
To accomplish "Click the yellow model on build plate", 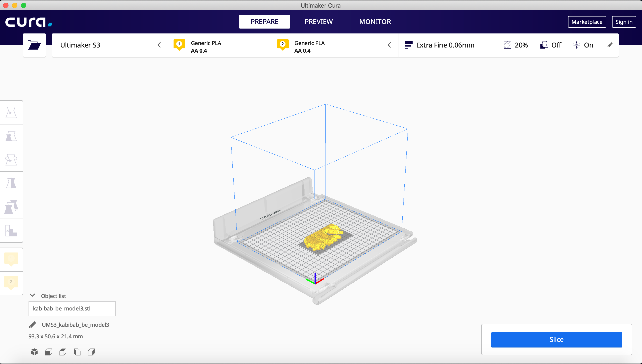I will pyautogui.click(x=323, y=237).
